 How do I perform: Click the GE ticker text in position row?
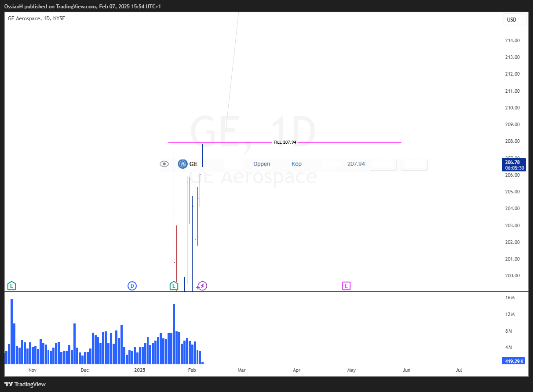coord(193,164)
